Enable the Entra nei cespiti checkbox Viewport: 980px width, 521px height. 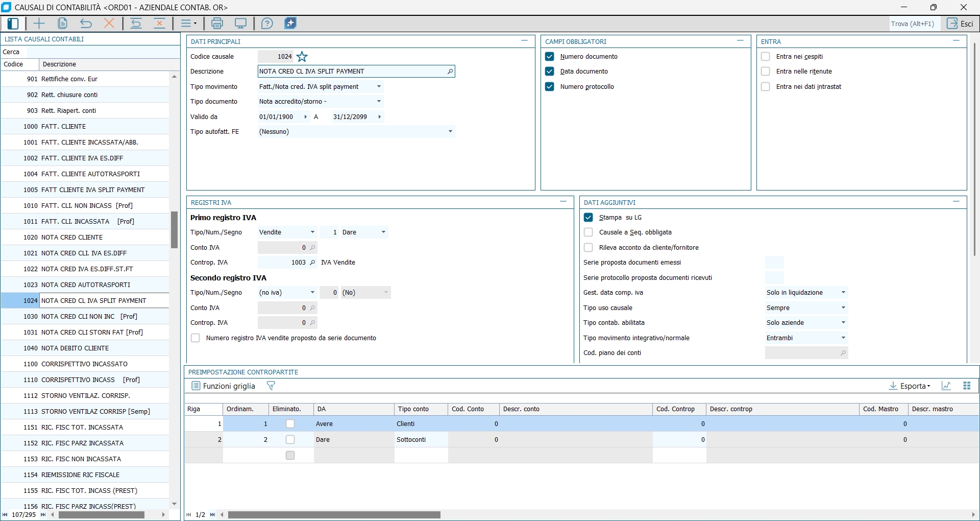pyautogui.click(x=765, y=57)
